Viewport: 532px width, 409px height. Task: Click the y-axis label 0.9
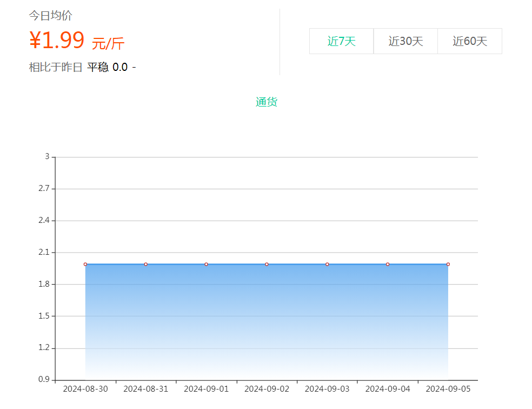(x=44, y=379)
